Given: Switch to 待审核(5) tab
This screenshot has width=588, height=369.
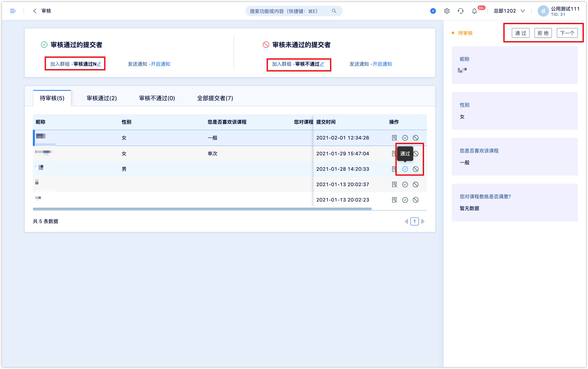Looking at the screenshot, I should [x=52, y=98].
